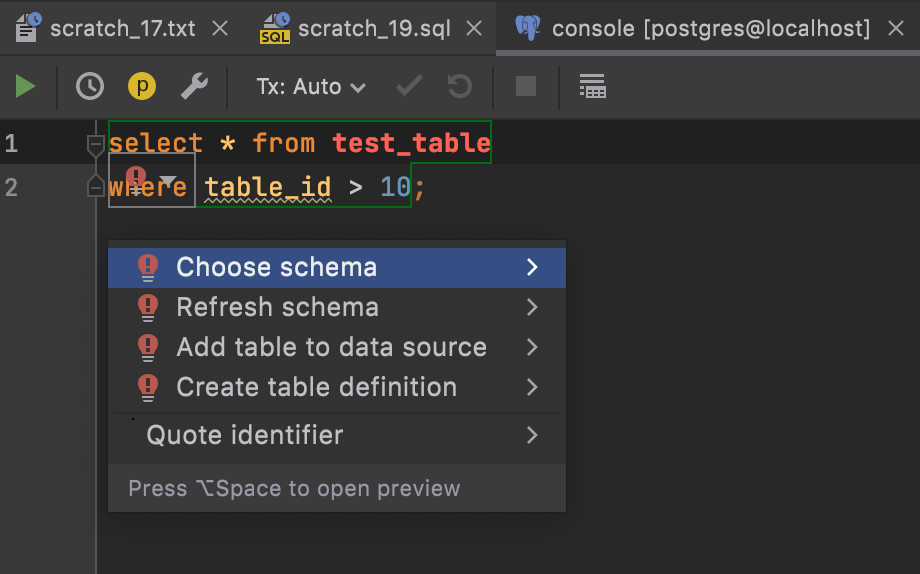Click line number 2 in the gutter
Screen dimensions: 920x574
[x=11, y=188]
